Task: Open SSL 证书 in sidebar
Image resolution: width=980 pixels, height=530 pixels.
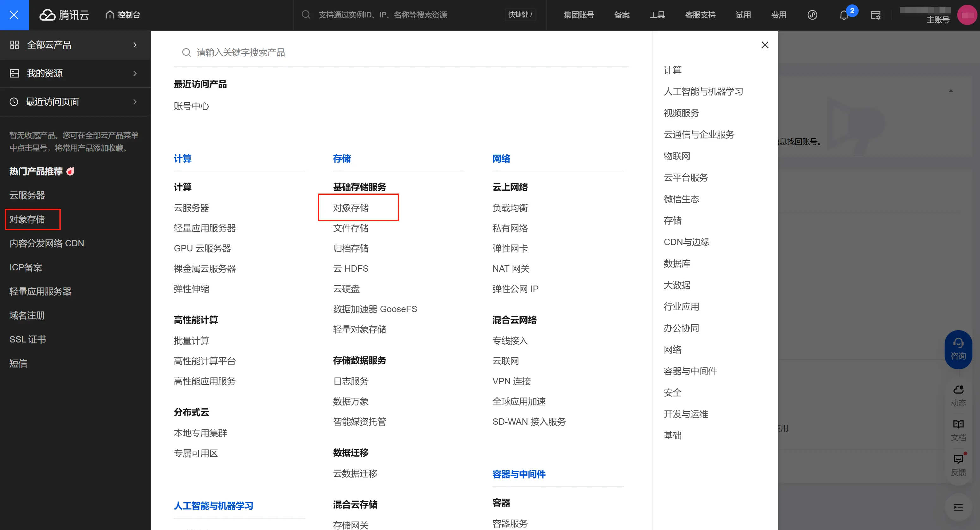Action: tap(28, 339)
